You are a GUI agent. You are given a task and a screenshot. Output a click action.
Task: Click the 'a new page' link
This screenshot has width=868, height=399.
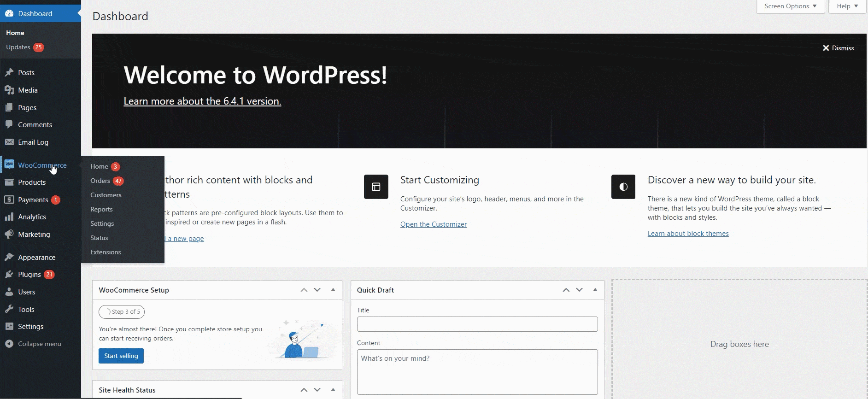click(186, 239)
